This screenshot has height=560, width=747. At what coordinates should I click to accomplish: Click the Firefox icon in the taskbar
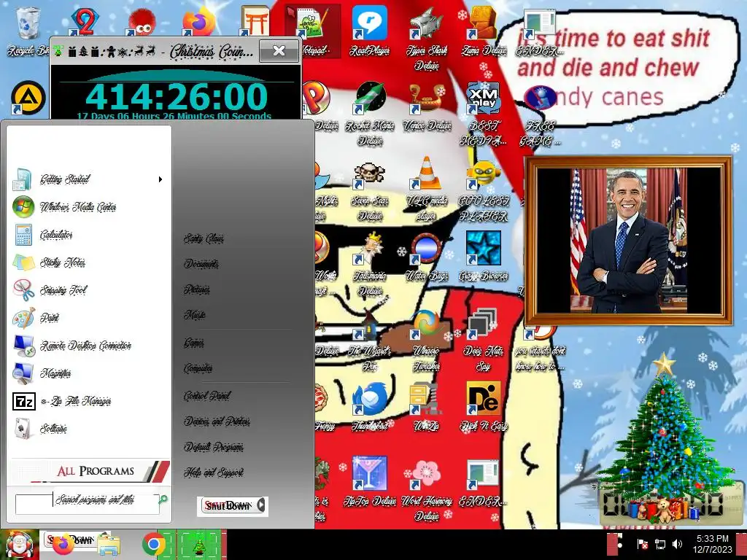click(x=63, y=545)
